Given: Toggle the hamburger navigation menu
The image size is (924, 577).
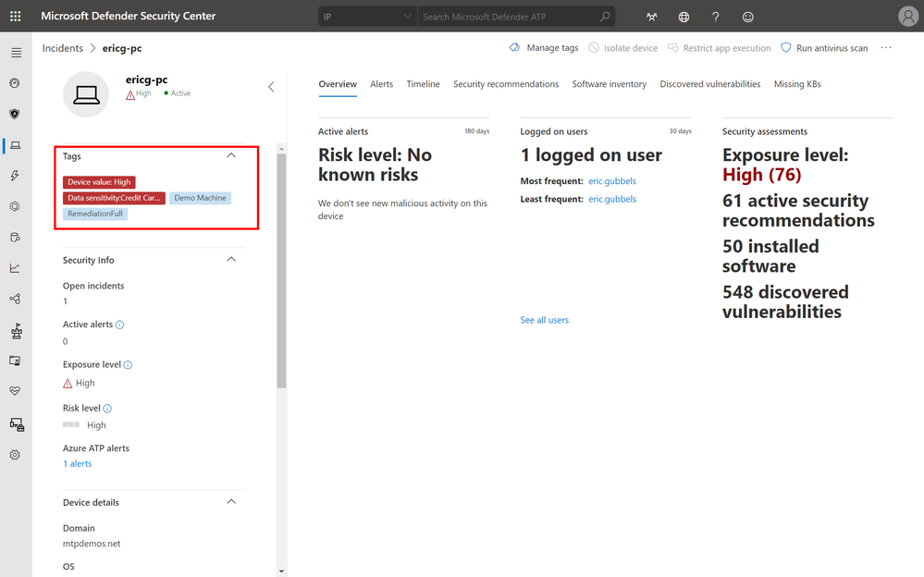Looking at the screenshot, I should point(16,53).
